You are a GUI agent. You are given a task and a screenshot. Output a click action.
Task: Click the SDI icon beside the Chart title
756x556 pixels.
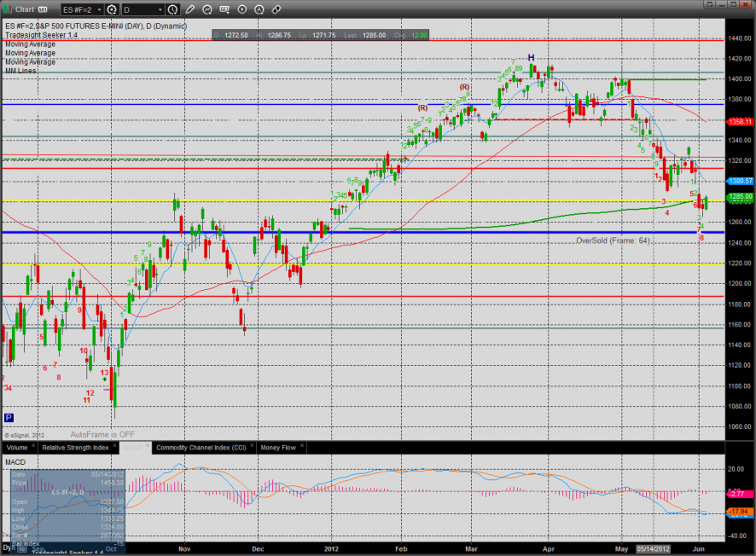[43, 9]
